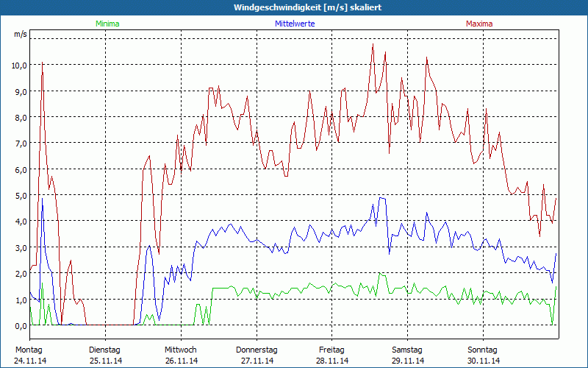Viewport: 588px width, 368px height.
Task: Select the Sonntag day label
Action: point(482,350)
